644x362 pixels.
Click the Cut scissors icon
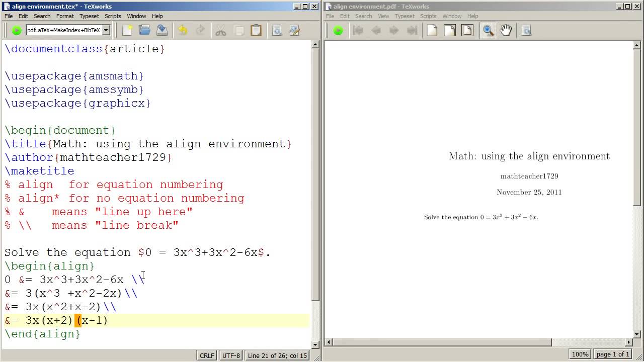[x=221, y=31]
